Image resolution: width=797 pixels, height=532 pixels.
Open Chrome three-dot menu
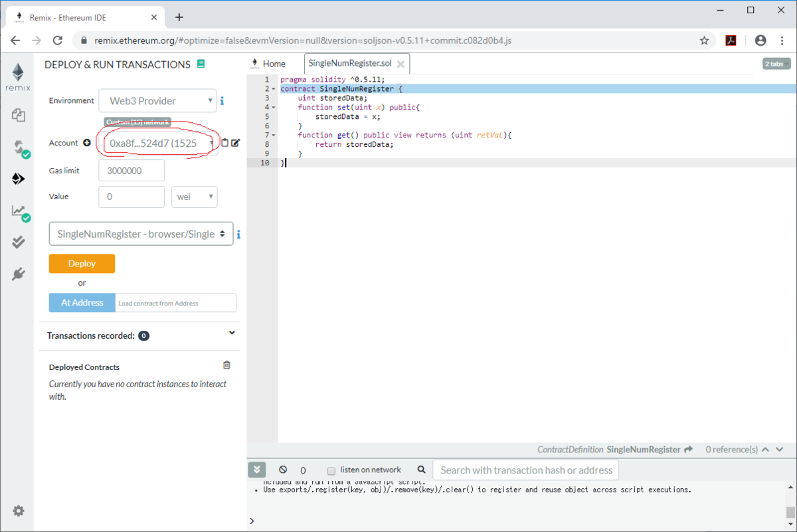pos(782,41)
